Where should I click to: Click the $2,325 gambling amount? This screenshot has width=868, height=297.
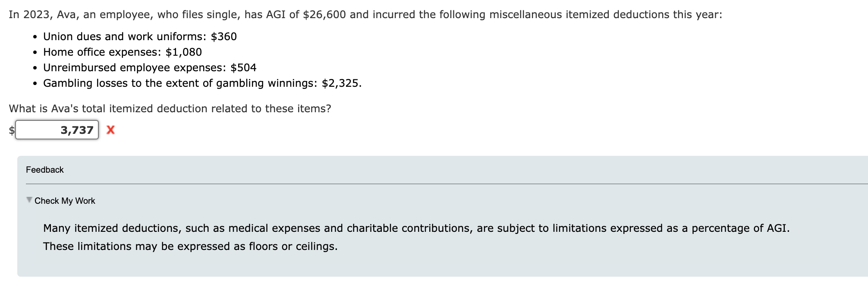pyautogui.click(x=341, y=83)
